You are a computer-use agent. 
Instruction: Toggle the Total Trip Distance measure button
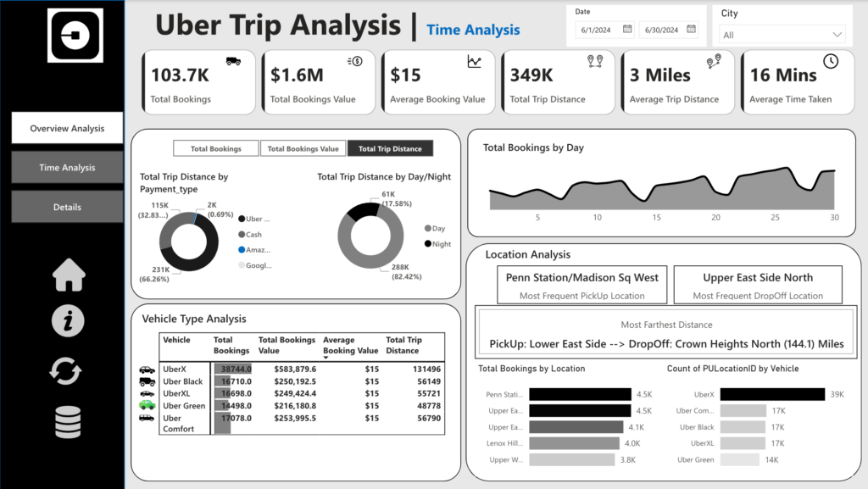click(390, 148)
